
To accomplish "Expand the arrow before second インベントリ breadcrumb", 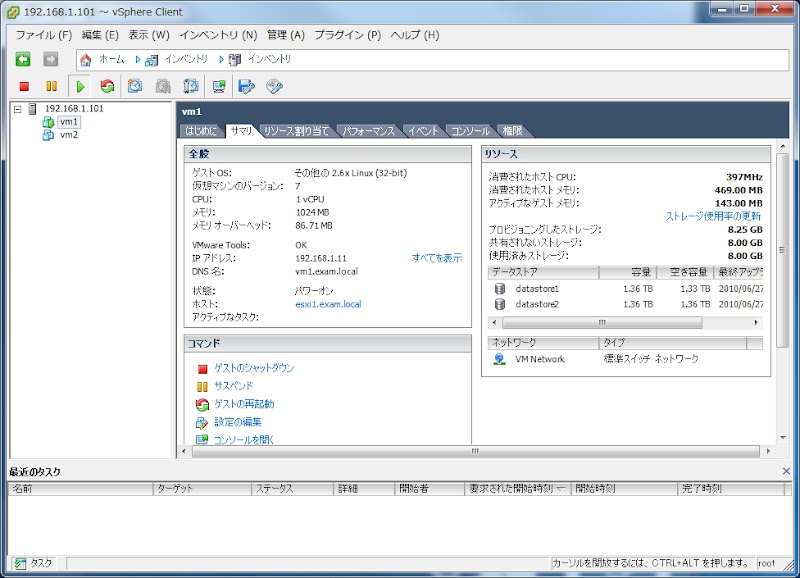I will point(222,60).
